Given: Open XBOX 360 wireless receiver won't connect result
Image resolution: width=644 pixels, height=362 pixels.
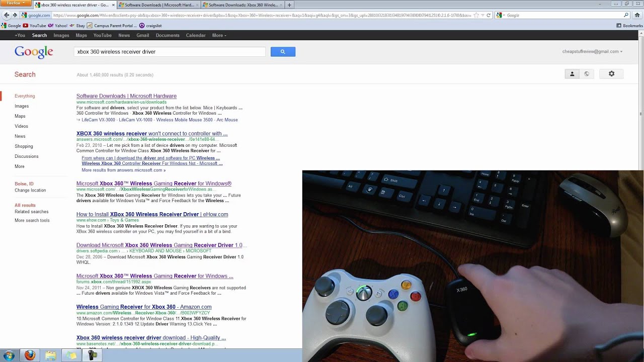Looking at the screenshot, I should 152,134.
